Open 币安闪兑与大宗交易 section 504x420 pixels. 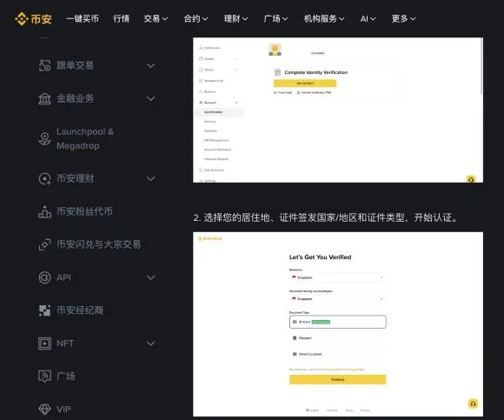pyautogui.click(x=99, y=244)
